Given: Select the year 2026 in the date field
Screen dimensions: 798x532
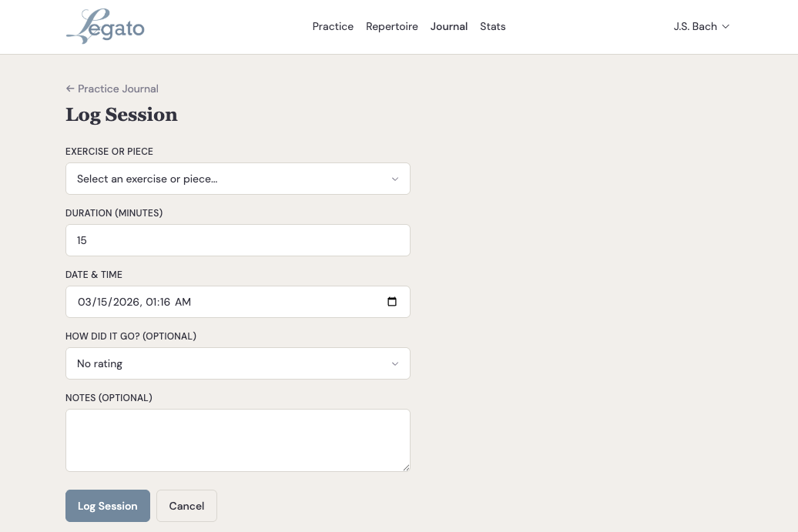Looking at the screenshot, I should 126,302.
